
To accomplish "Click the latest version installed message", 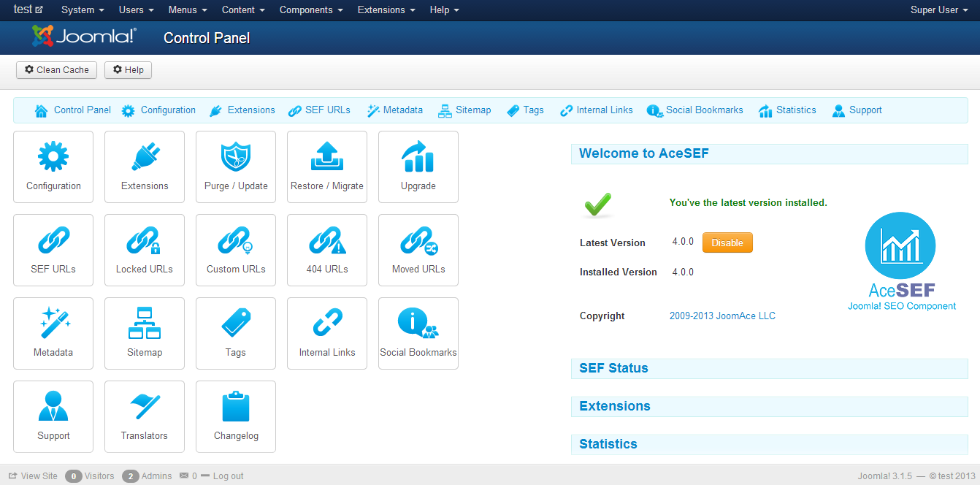I will click(749, 203).
